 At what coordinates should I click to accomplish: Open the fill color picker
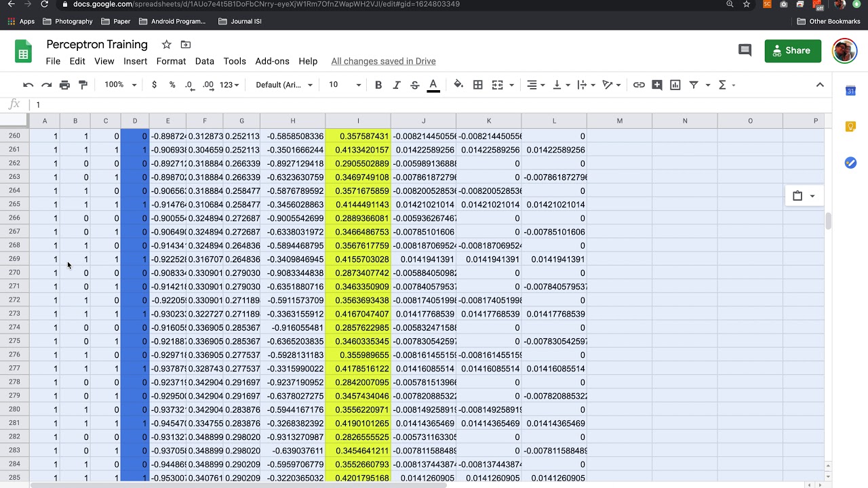[x=458, y=85]
